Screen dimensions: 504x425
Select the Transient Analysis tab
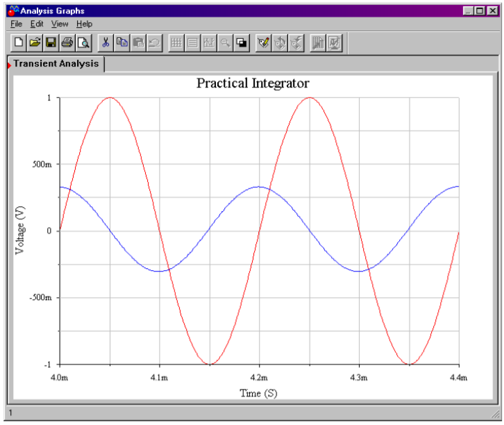(x=56, y=64)
